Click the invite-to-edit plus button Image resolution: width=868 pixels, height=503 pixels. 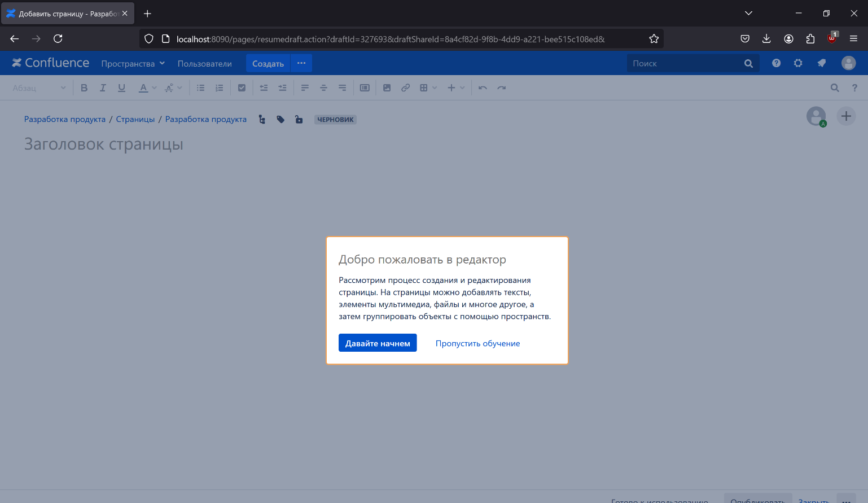(x=846, y=116)
